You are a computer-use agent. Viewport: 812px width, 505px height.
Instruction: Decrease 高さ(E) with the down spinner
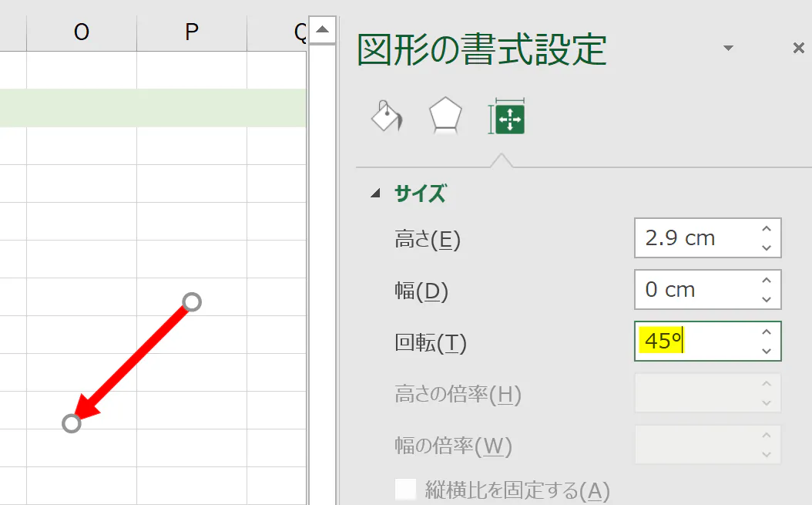(x=767, y=247)
